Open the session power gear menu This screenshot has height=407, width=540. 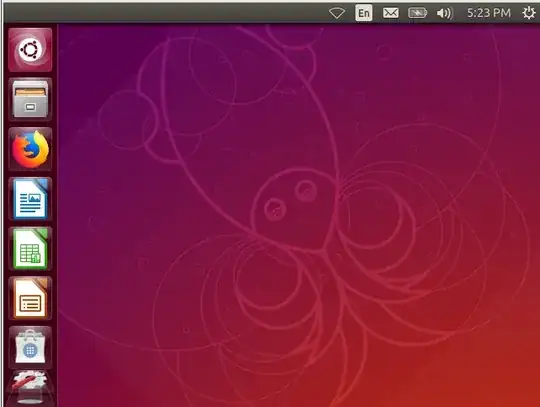[529, 13]
